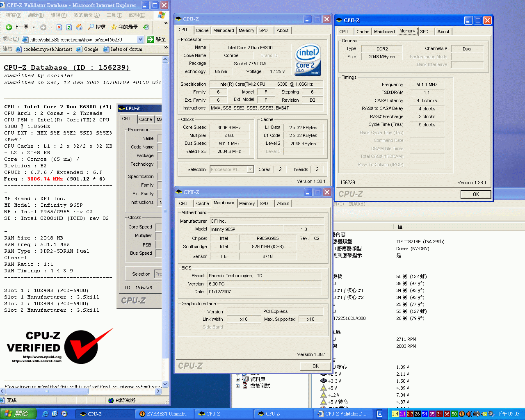This screenshot has width=525, height=420.
Task: Open the address bar URL dropdown
Action: coord(140,39)
